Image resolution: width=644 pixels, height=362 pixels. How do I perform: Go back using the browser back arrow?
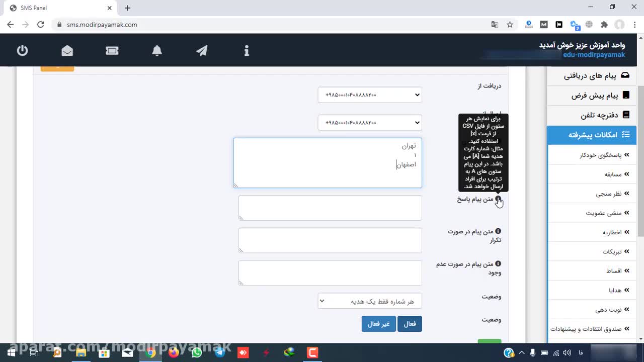click(11, 25)
